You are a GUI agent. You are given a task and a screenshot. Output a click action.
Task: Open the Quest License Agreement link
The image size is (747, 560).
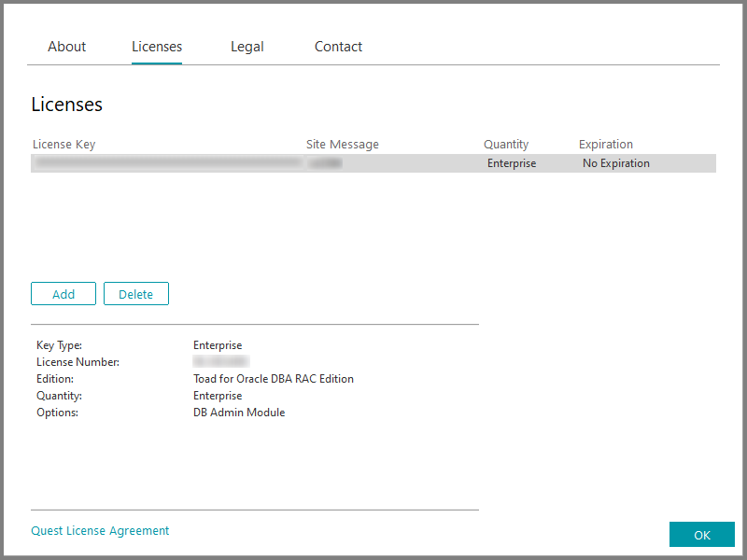[100, 531]
